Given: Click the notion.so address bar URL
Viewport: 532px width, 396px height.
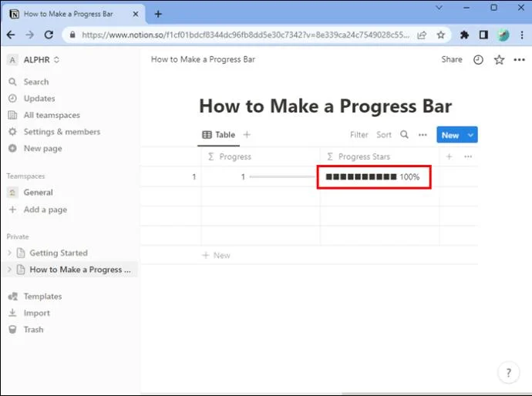Looking at the screenshot, I should pos(245,35).
